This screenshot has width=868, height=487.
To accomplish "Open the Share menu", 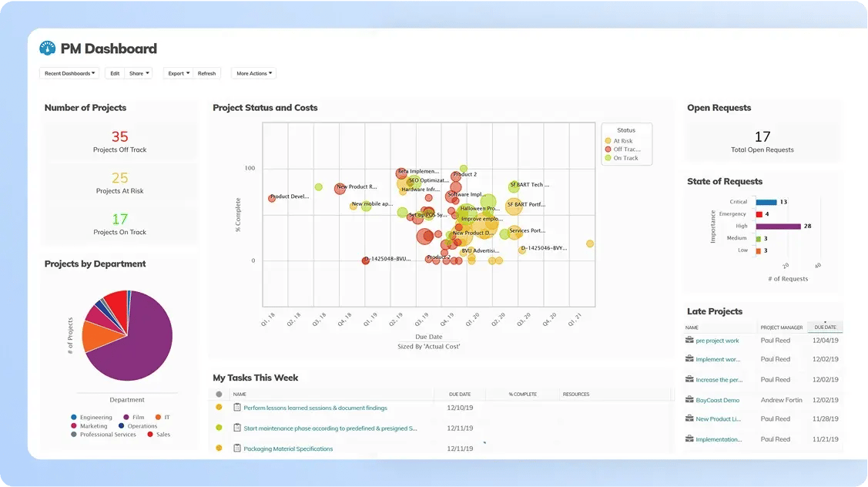I will [139, 72].
